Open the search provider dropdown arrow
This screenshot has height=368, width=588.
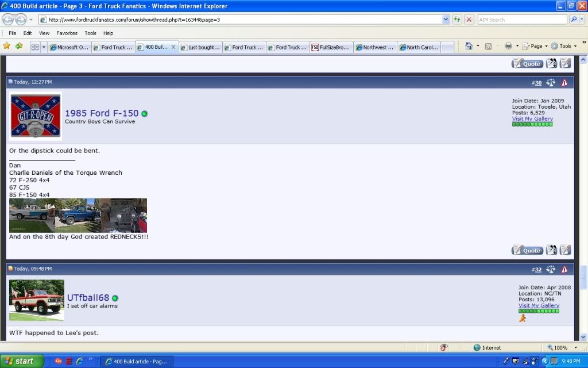[x=582, y=19]
